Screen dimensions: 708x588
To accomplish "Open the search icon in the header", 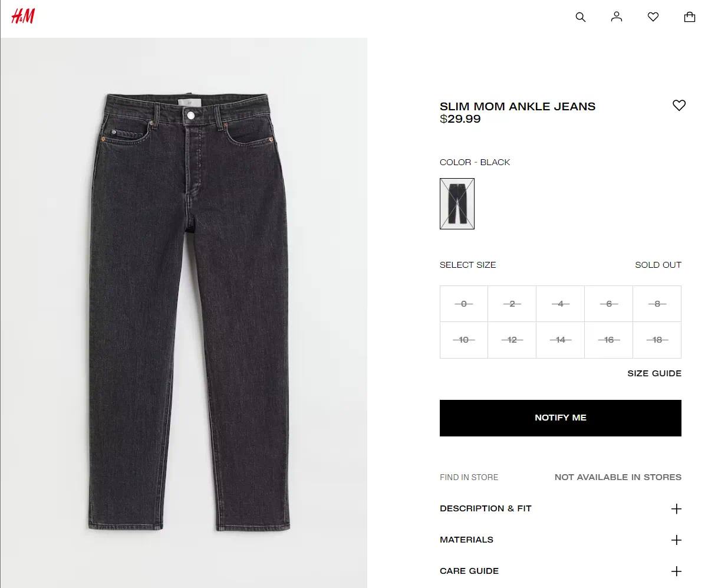I will [x=581, y=17].
